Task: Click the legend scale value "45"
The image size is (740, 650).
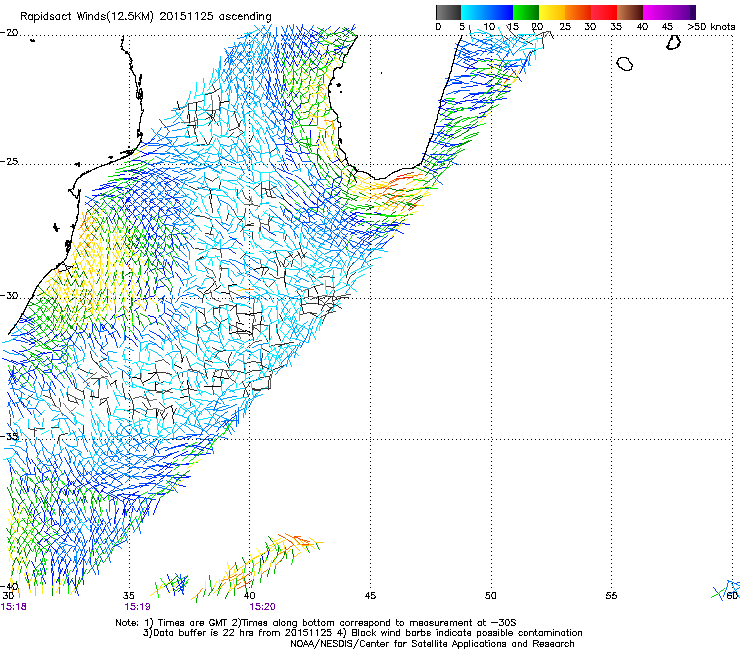Action: (x=667, y=27)
